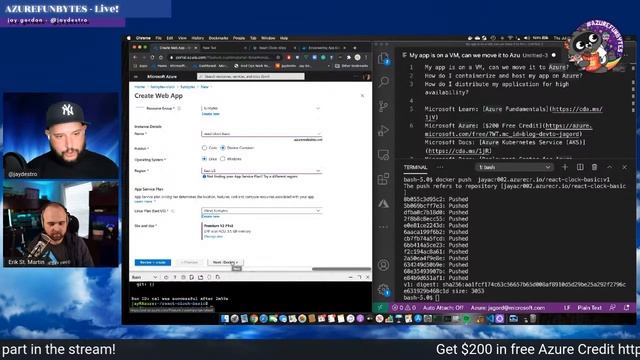Open Chrome Edit menu
Screen dimensions: 640x360
pos(170,38)
